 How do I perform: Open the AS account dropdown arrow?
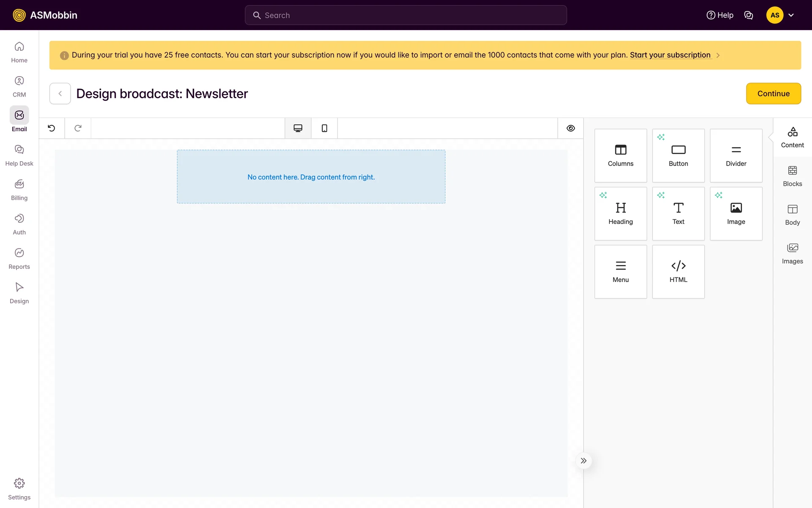[791, 15]
